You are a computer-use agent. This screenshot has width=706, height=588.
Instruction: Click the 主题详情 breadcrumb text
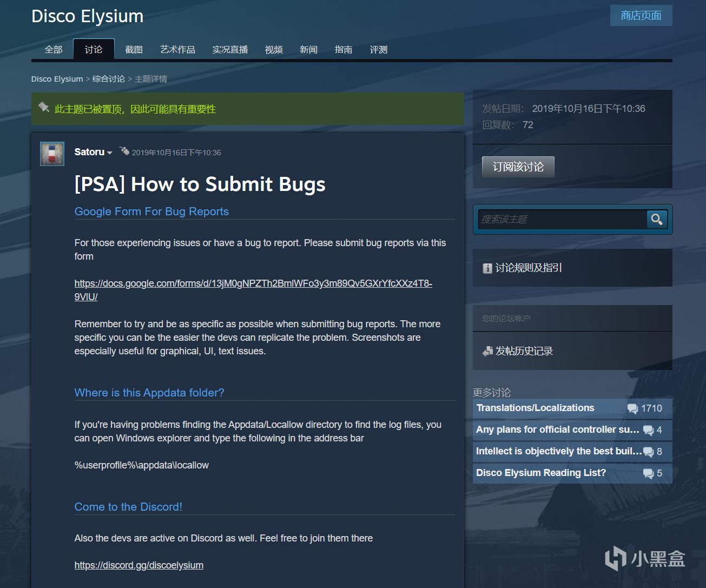(x=151, y=79)
